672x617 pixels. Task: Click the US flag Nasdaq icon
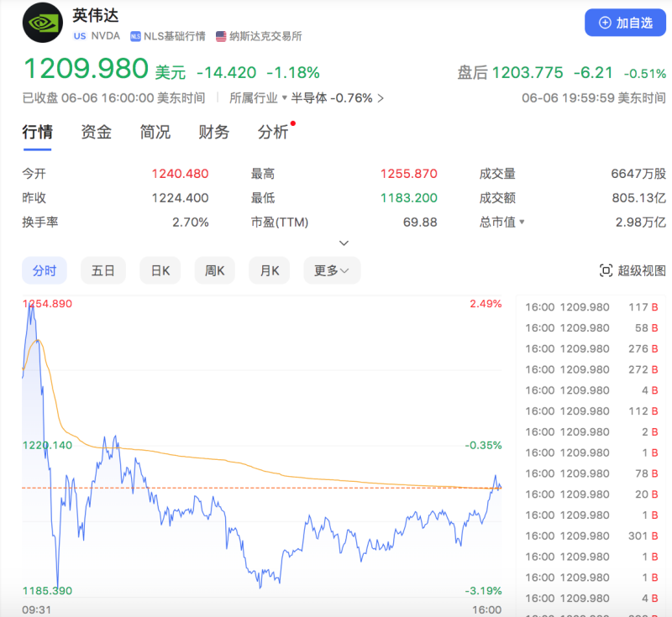[x=221, y=36]
